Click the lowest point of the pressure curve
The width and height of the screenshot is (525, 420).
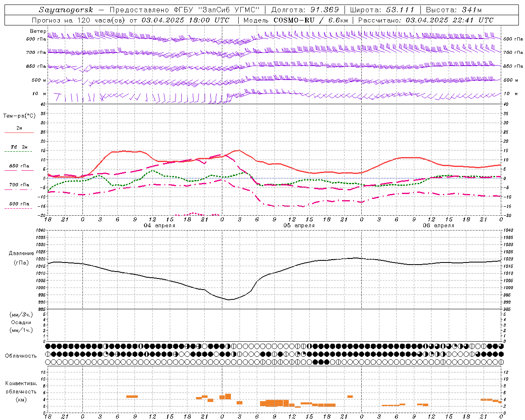230,300
